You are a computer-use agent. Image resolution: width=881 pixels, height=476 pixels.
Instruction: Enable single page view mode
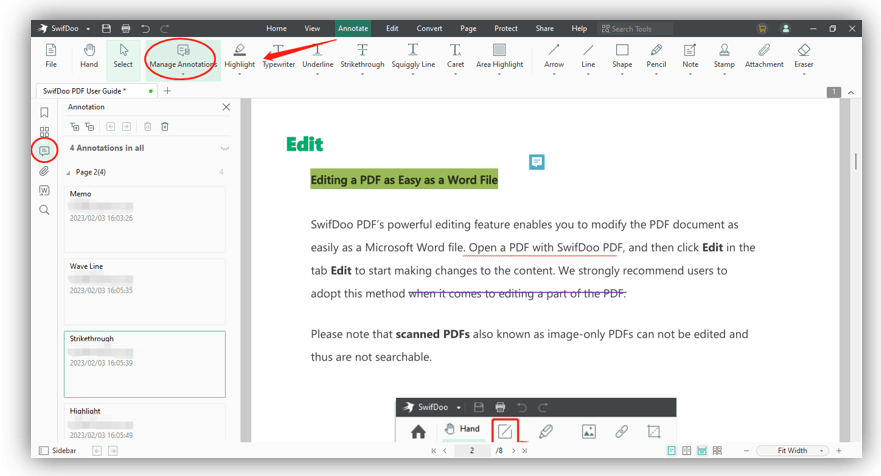pyautogui.click(x=671, y=451)
